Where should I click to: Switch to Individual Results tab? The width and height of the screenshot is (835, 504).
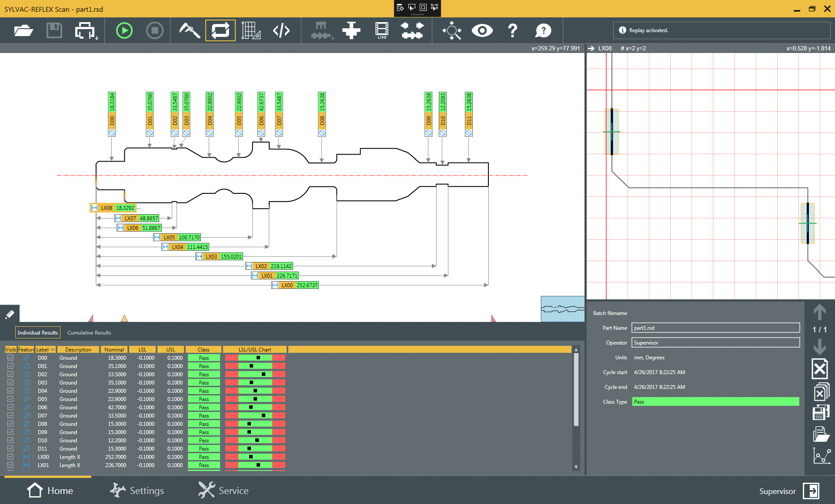pyautogui.click(x=37, y=333)
